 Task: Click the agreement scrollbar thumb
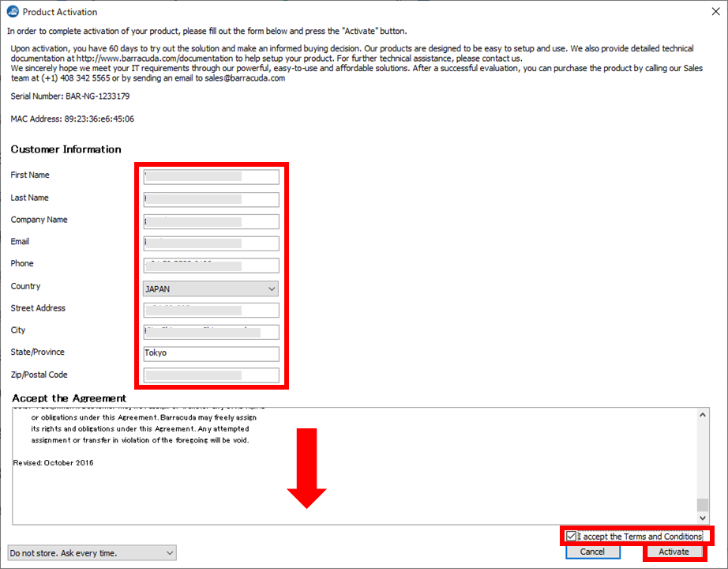(703, 504)
